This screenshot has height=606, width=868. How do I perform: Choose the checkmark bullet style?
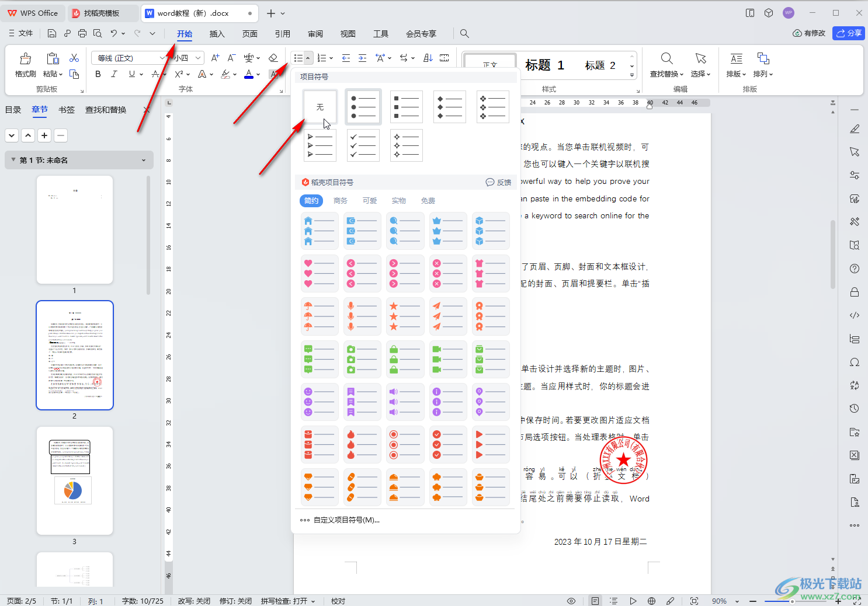click(x=363, y=145)
